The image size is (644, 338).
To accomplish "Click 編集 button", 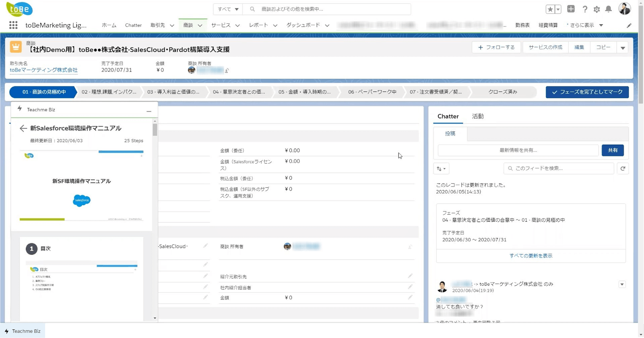I will (579, 48).
